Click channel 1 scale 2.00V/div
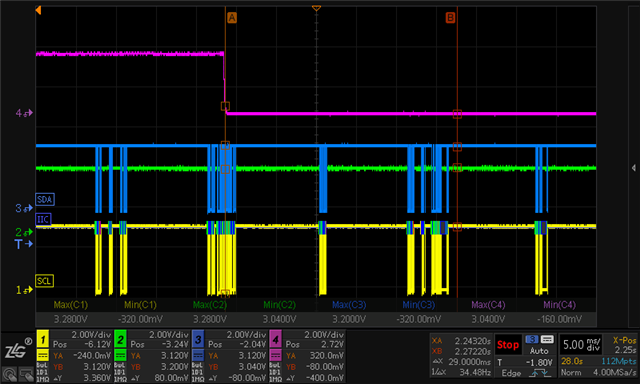This screenshot has height=384, width=640. coord(91,335)
